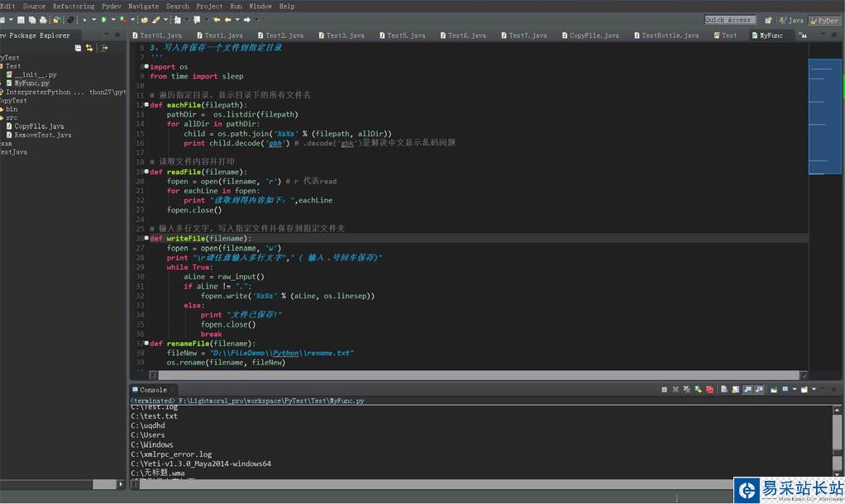Screen dimensions: 845x504
Task: Open the Back history dropdown arrow
Action: coord(237,20)
